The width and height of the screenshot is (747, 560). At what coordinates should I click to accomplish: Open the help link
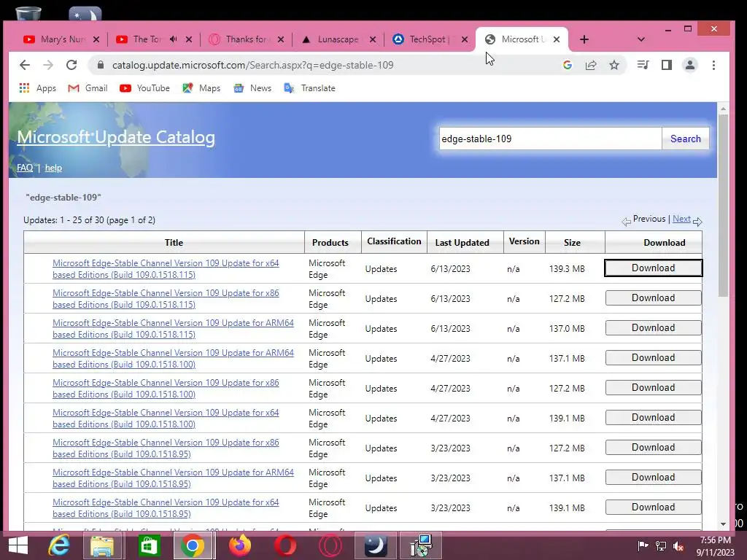coord(53,168)
